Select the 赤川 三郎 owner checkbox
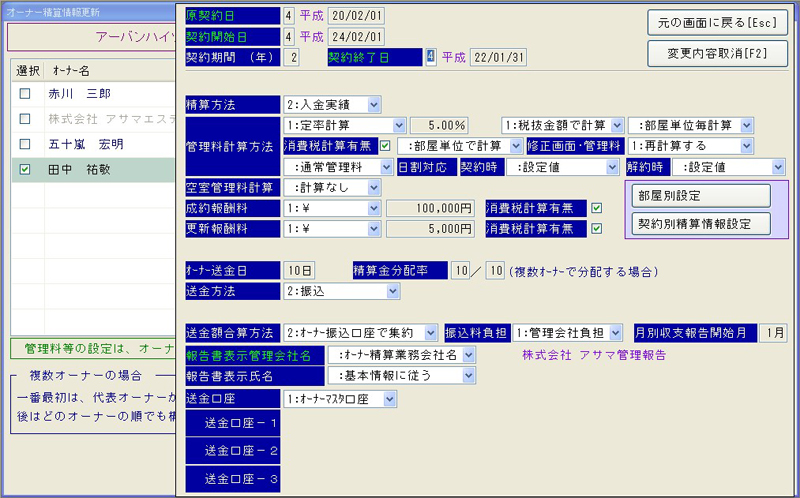 25,95
